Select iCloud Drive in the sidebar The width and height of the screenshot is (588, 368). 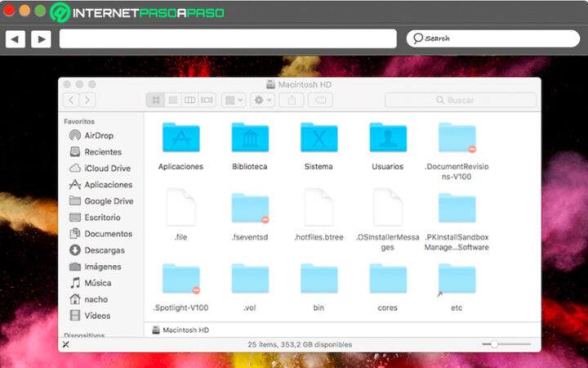click(107, 168)
